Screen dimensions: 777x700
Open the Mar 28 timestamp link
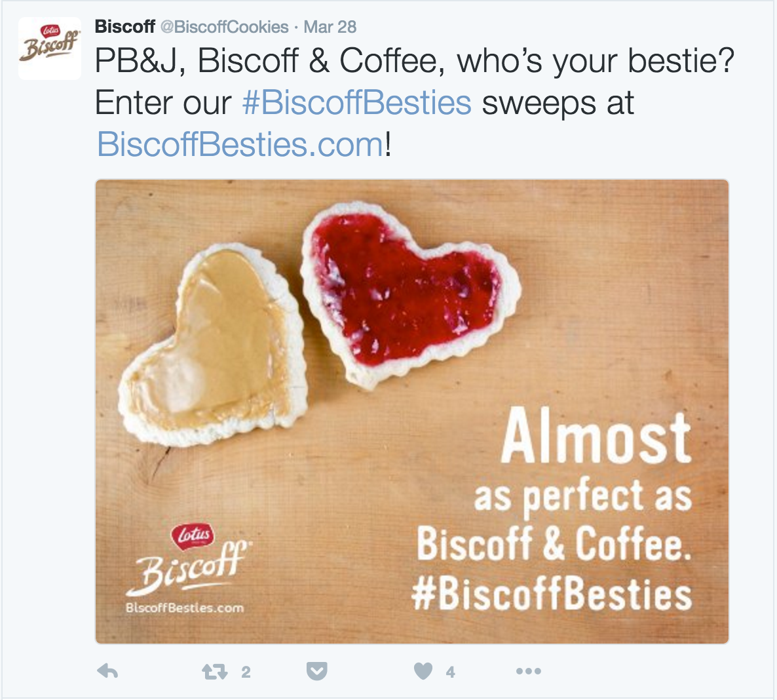[330, 27]
